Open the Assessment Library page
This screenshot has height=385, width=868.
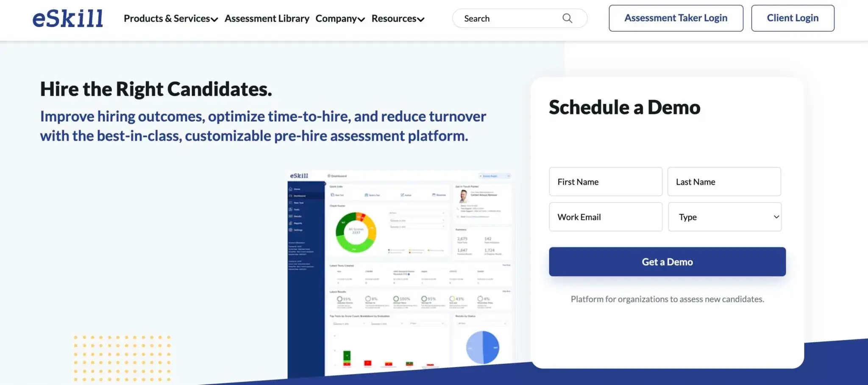tap(267, 18)
